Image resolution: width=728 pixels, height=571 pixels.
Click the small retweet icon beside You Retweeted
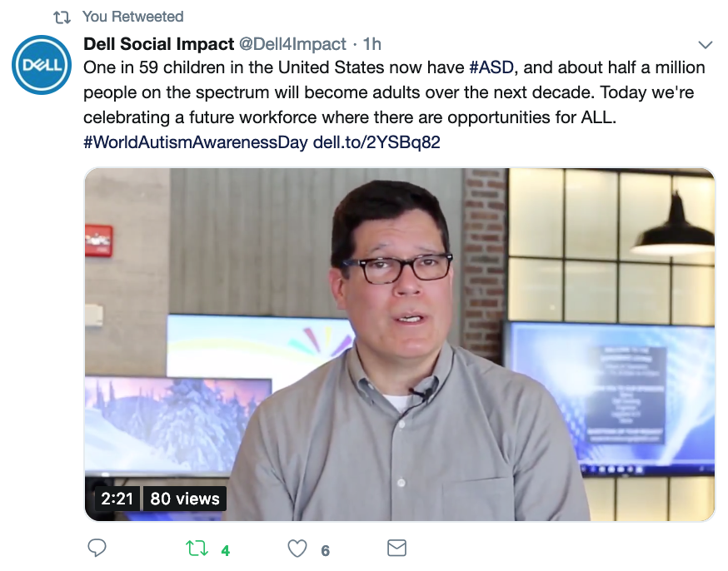[x=62, y=17]
